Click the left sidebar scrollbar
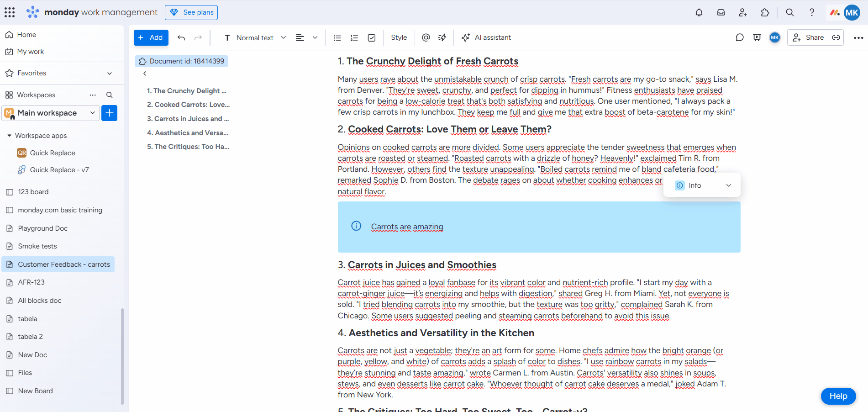 point(122,356)
